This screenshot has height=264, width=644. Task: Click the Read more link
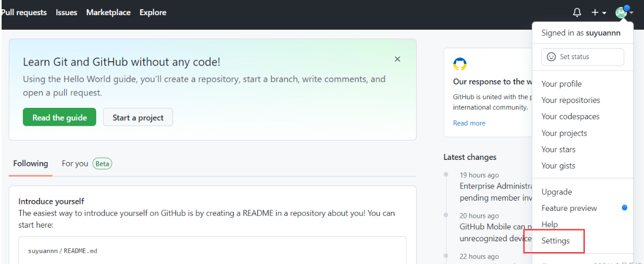(469, 123)
